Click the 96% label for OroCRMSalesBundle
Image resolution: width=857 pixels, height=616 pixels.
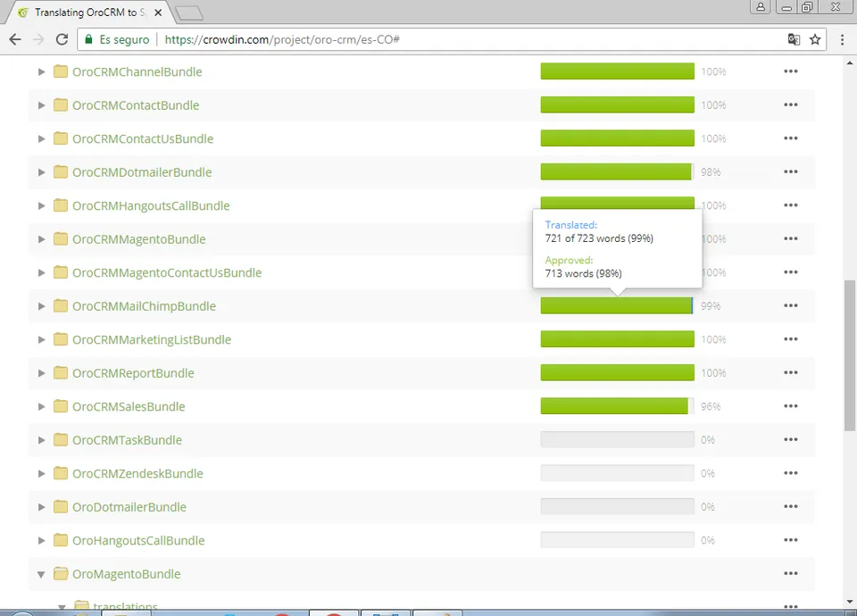point(711,406)
